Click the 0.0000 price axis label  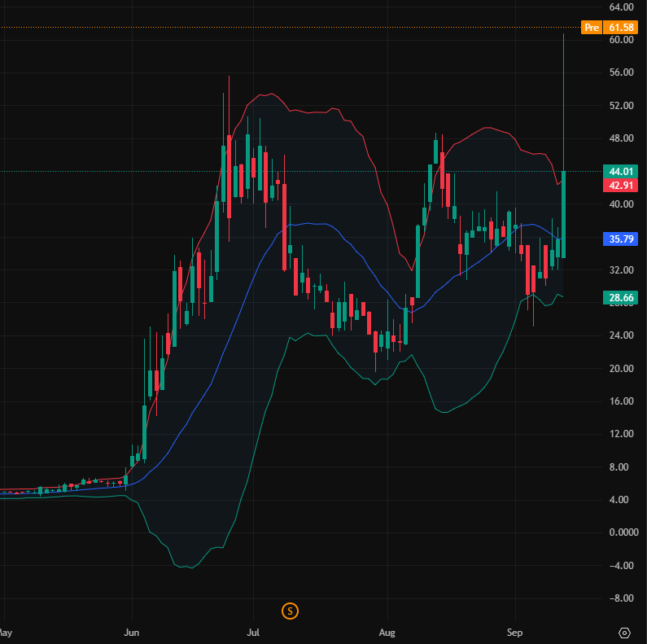tap(623, 532)
